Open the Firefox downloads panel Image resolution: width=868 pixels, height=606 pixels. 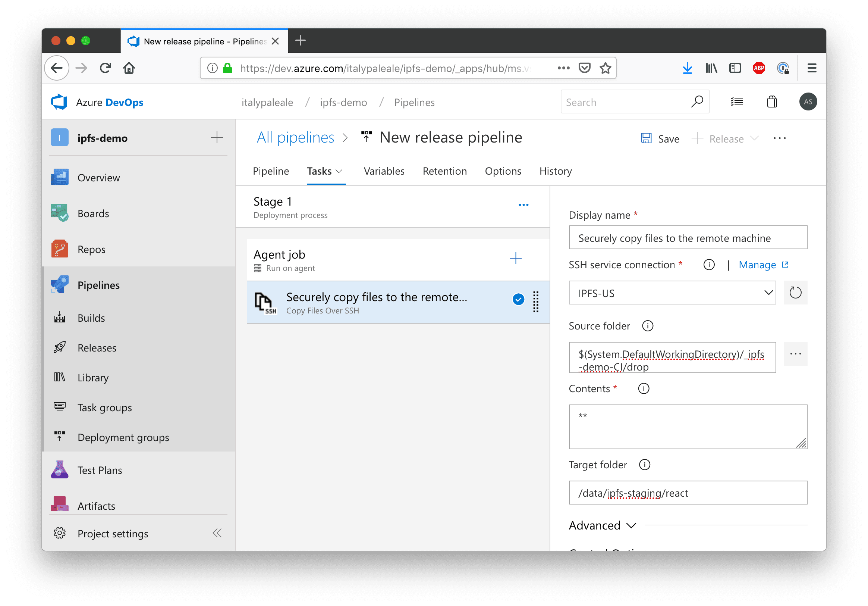(x=688, y=68)
